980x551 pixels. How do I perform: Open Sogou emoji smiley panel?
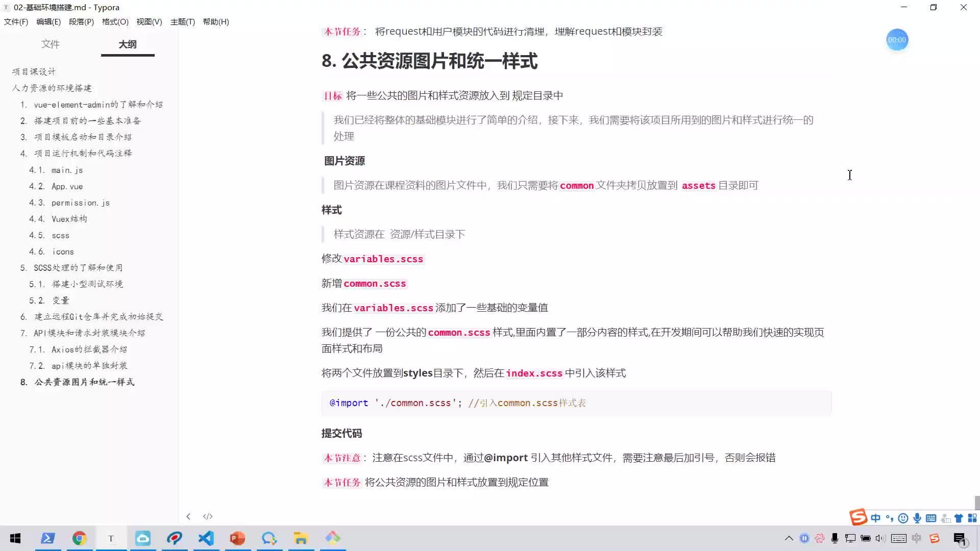pos(903,518)
